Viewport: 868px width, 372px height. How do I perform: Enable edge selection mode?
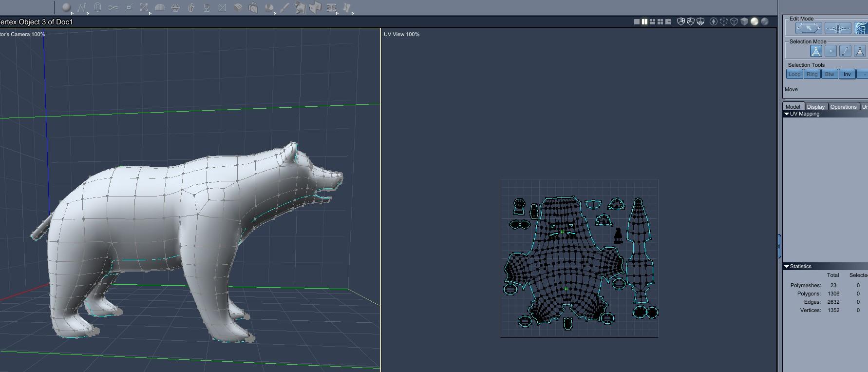pyautogui.click(x=845, y=51)
